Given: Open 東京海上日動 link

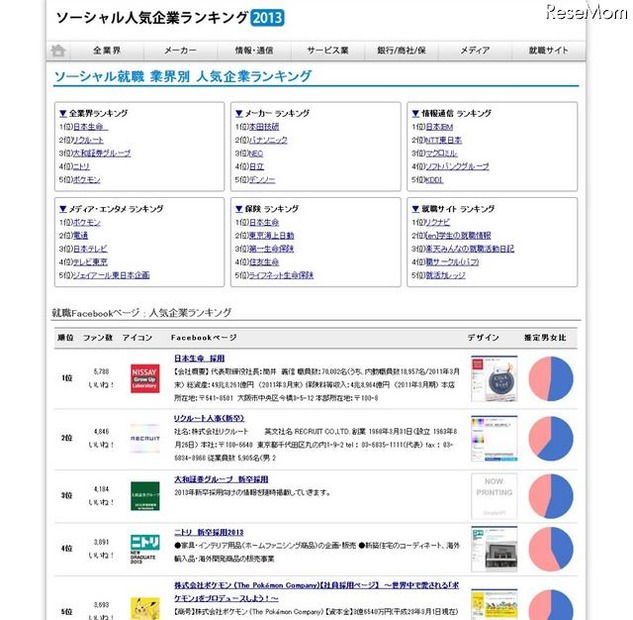Looking at the screenshot, I should (271, 236).
